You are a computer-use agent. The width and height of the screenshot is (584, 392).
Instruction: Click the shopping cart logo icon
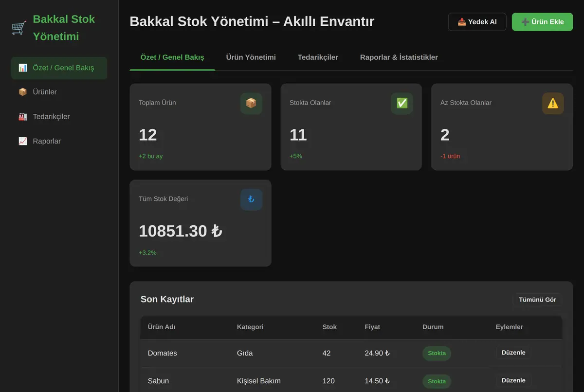click(19, 28)
